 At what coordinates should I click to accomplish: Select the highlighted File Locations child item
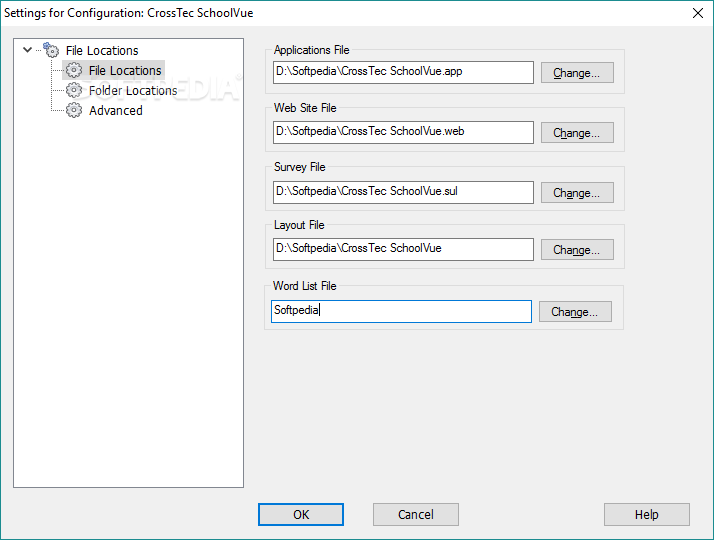125,70
